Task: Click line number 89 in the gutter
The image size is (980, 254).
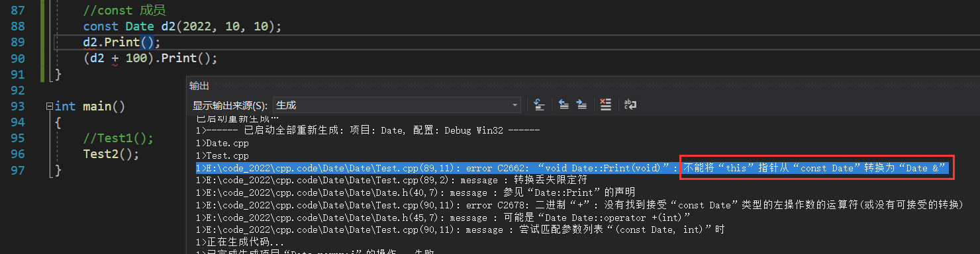Action: (x=19, y=42)
